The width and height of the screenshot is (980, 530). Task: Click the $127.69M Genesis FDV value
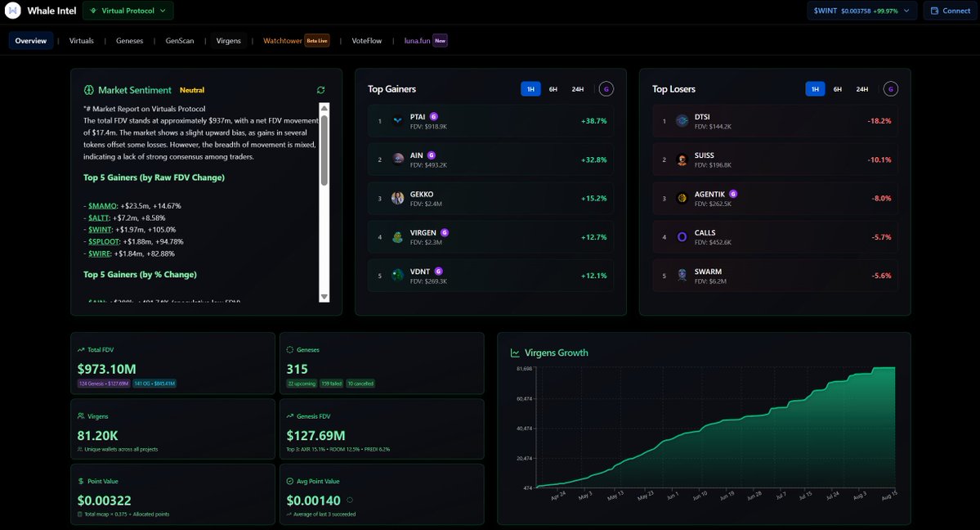click(x=315, y=435)
